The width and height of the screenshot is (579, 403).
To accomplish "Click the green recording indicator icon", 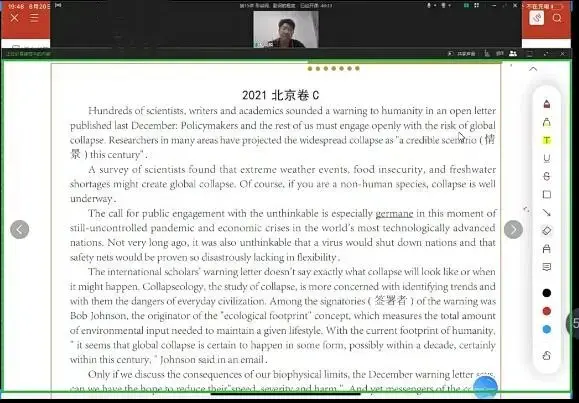I will (466, 6).
